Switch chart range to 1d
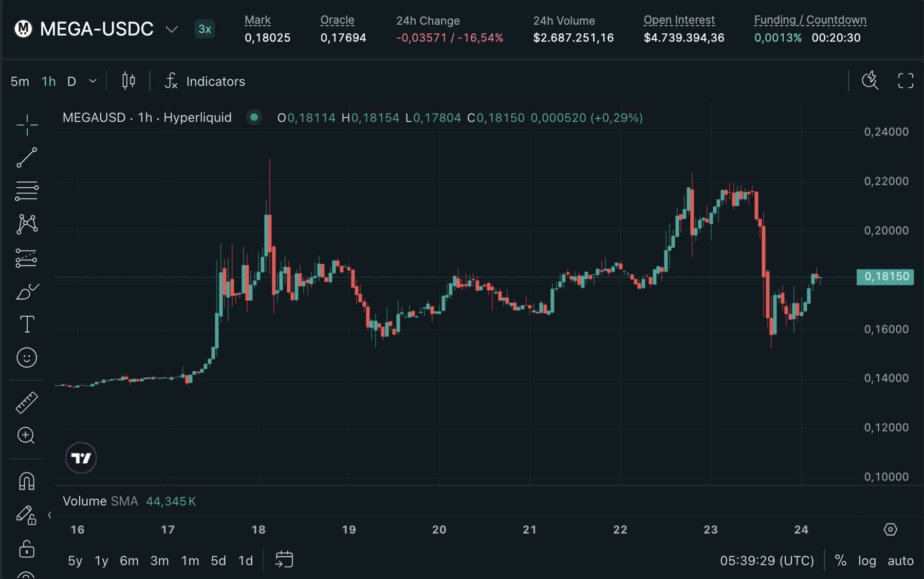This screenshot has height=579, width=924. tap(246, 560)
